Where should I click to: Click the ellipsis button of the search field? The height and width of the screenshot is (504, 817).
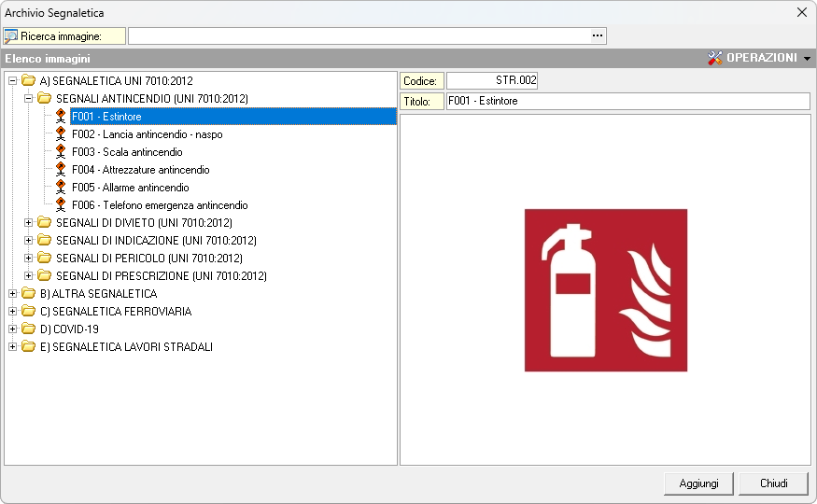point(598,35)
